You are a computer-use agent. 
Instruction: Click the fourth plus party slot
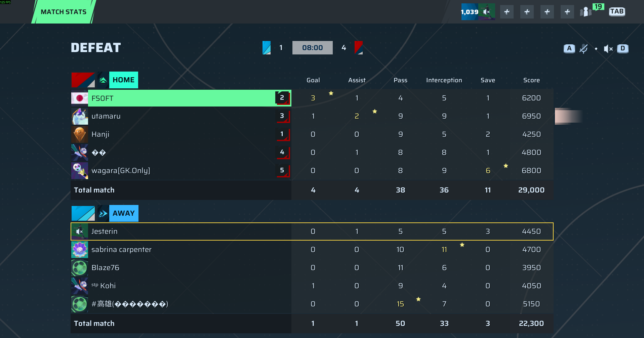pyautogui.click(x=567, y=12)
